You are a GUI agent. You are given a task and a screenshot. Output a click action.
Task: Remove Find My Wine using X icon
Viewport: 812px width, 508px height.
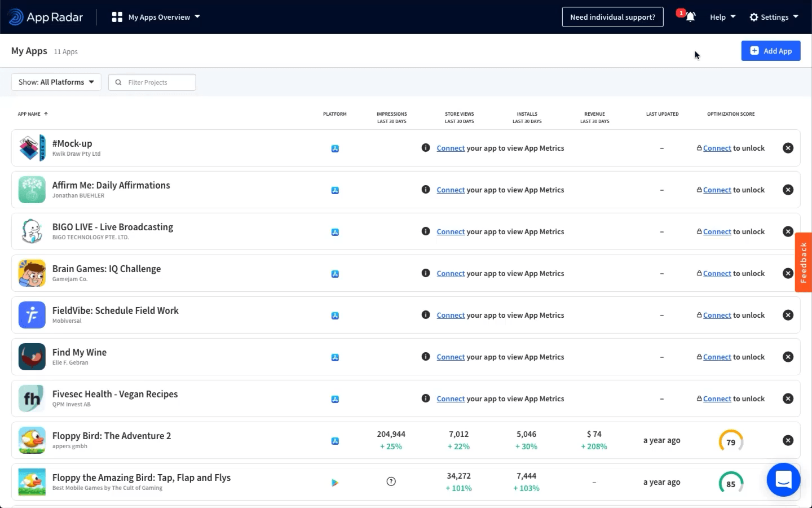788,357
